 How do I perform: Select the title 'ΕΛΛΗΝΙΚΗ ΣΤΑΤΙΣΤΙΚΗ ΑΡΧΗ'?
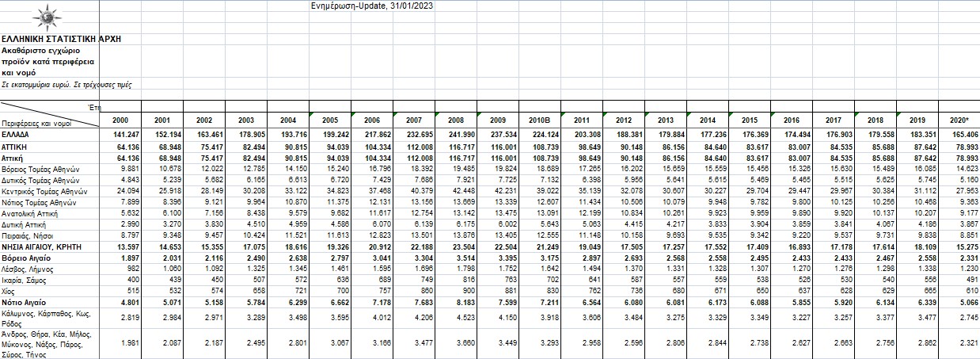coord(61,37)
